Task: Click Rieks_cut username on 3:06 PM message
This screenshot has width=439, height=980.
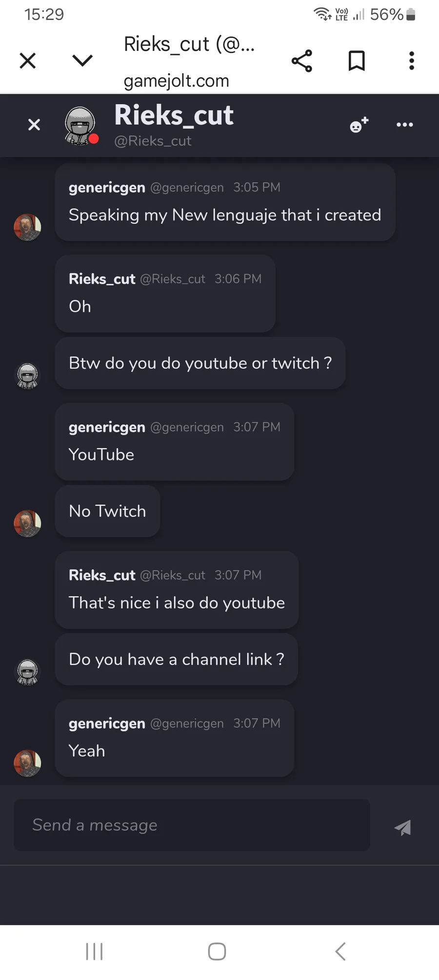Action: tap(102, 279)
